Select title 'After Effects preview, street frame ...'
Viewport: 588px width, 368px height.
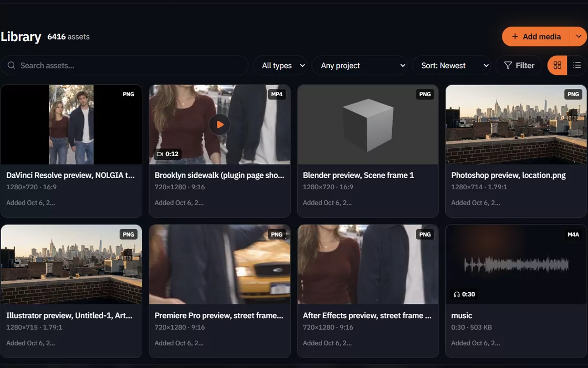[367, 315]
